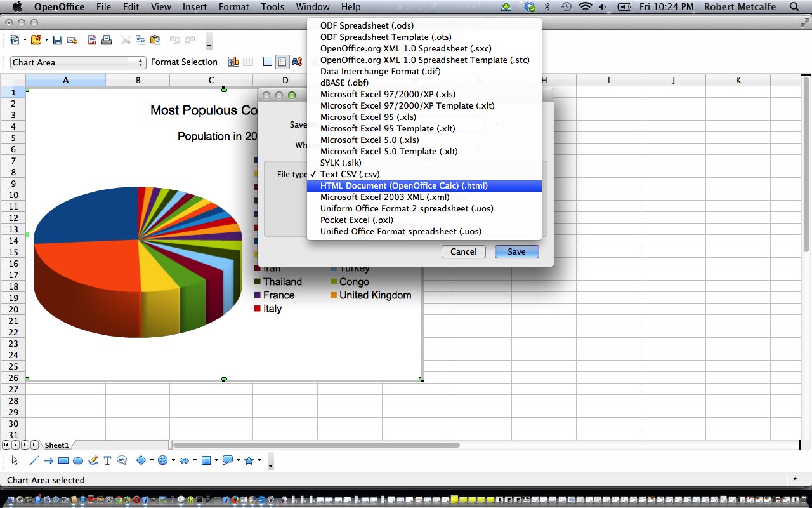Open the Tools menu

click(272, 7)
